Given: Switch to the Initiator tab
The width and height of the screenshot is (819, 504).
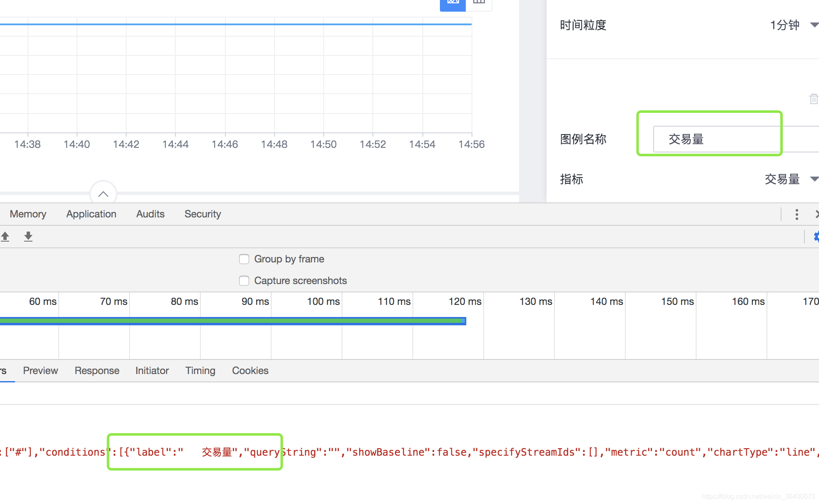Looking at the screenshot, I should point(152,371).
